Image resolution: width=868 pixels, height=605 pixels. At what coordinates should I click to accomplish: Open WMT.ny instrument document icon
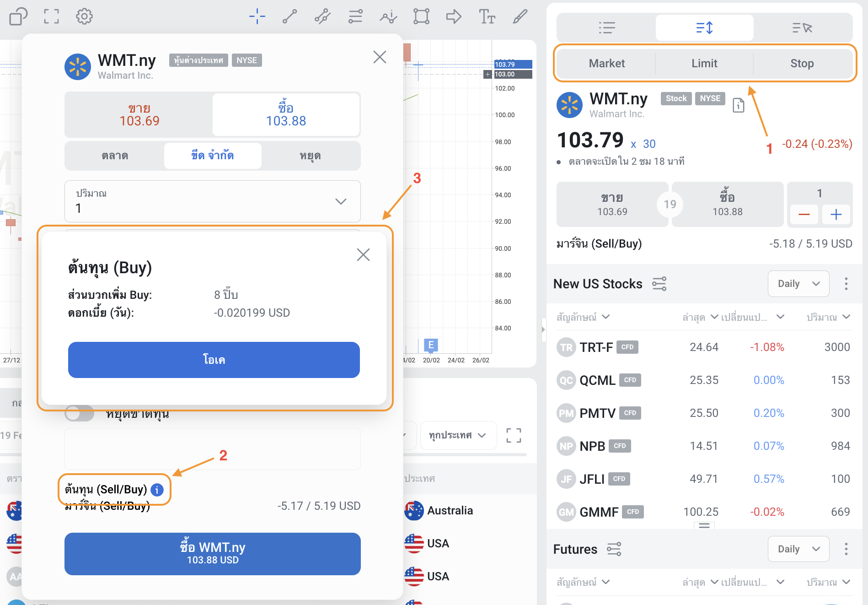click(739, 105)
